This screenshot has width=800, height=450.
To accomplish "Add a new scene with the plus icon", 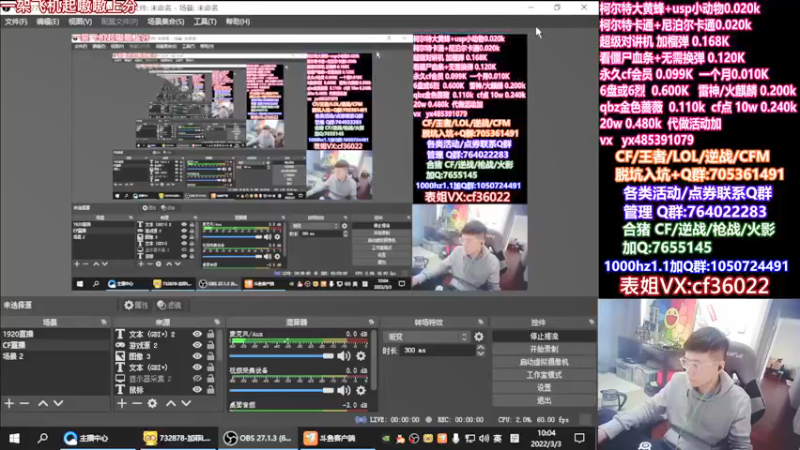I will click(9, 404).
